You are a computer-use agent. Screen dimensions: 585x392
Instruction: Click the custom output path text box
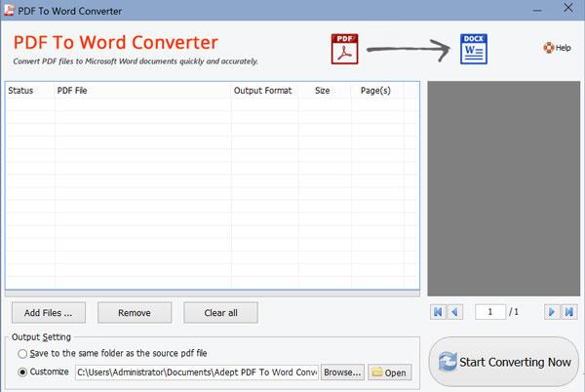click(196, 372)
